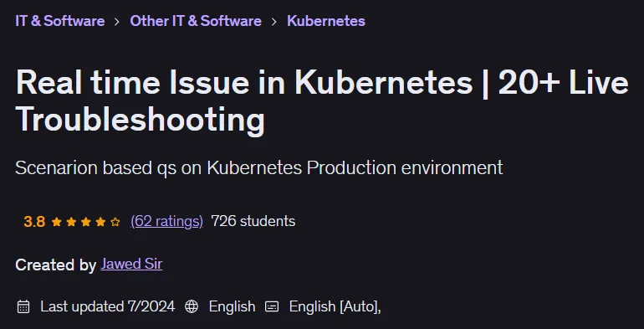The image size is (644, 329).
Task: Click the first breadcrumb chevron separator
Action: [117, 22]
